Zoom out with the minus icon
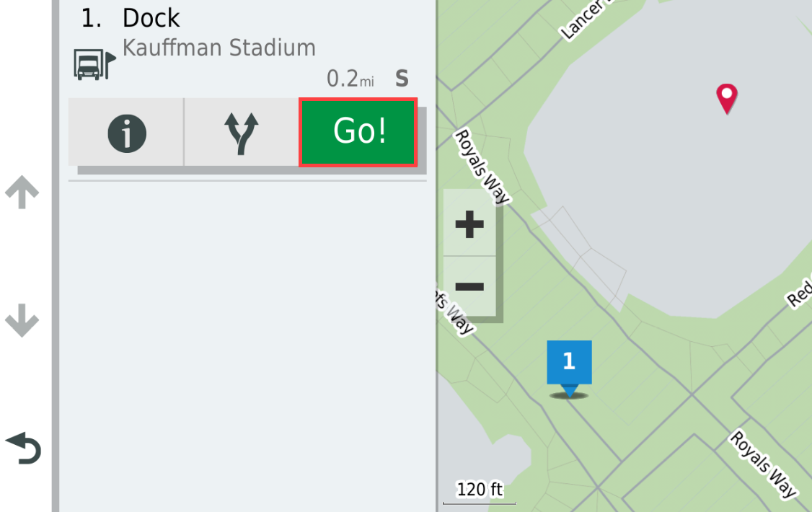This screenshot has height=512, width=812. click(469, 286)
